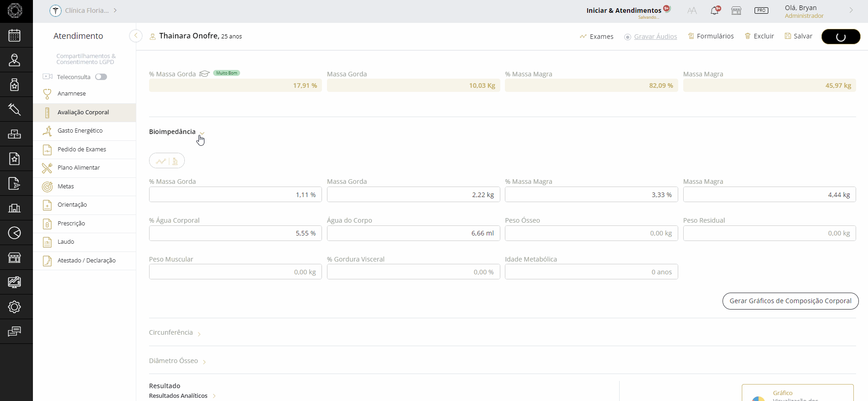Open the settings gear in sidebar
Viewport: 868px width, 401px height.
coord(15,307)
